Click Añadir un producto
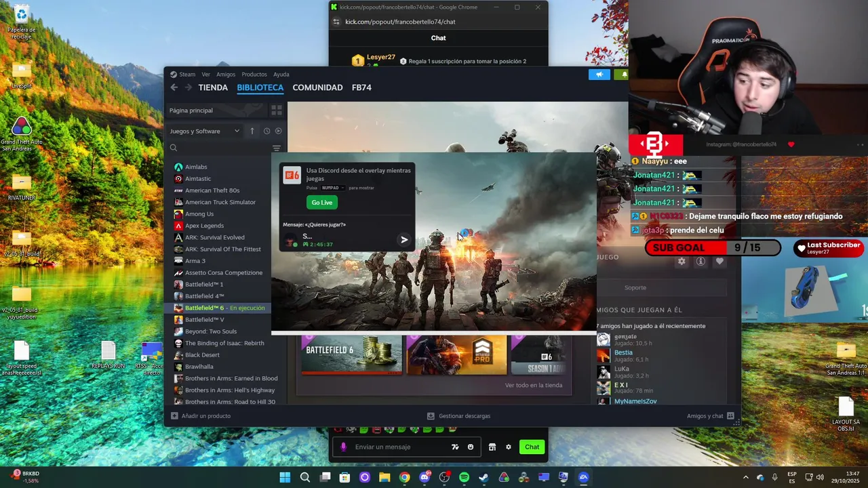Image resolution: width=868 pixels, height=488 pixels. click(x=201, y=416)
